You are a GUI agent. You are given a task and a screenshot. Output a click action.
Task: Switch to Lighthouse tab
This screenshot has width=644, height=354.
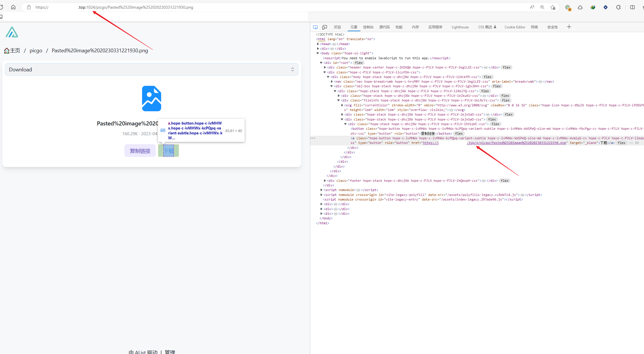[460, 27]
